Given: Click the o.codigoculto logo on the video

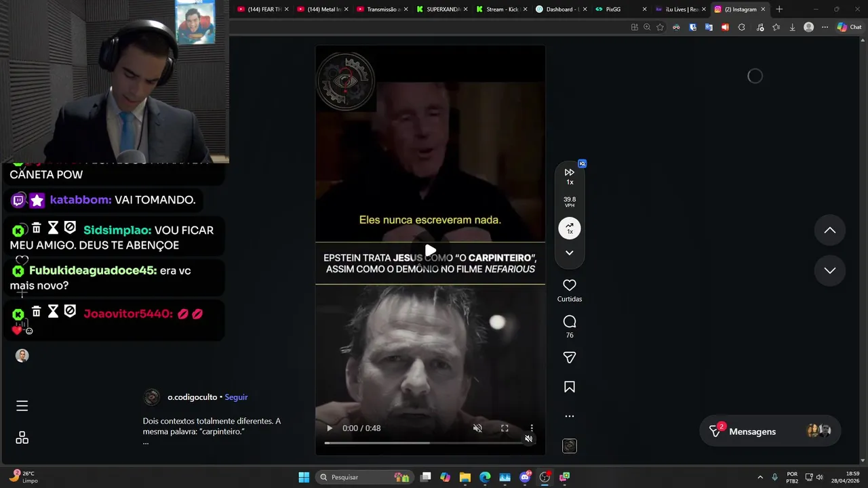Looking at the screenshot, I should click(x=346, y=81).
